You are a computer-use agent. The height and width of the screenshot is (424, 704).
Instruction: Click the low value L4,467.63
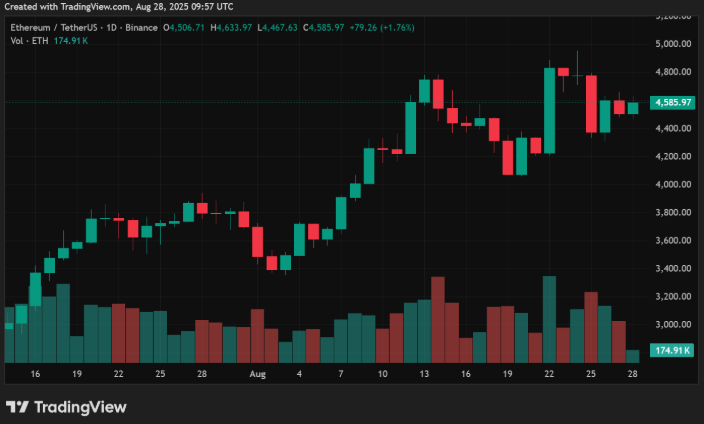(277, 28)
